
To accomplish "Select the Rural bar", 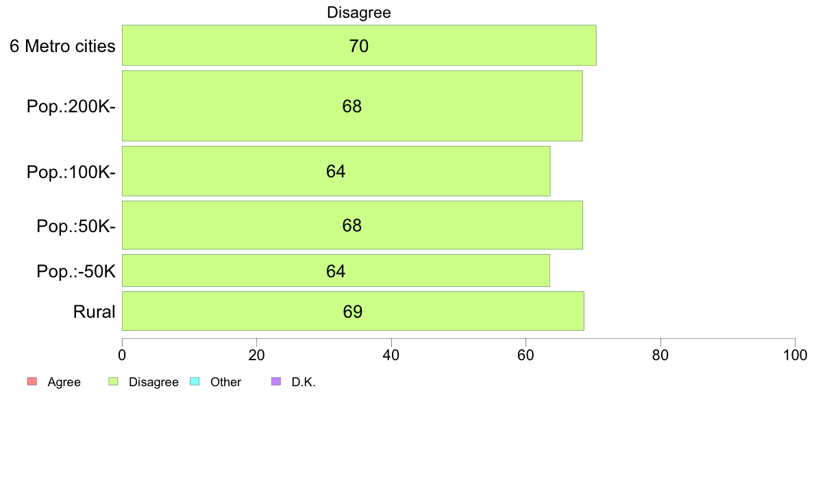I will 353,311.
